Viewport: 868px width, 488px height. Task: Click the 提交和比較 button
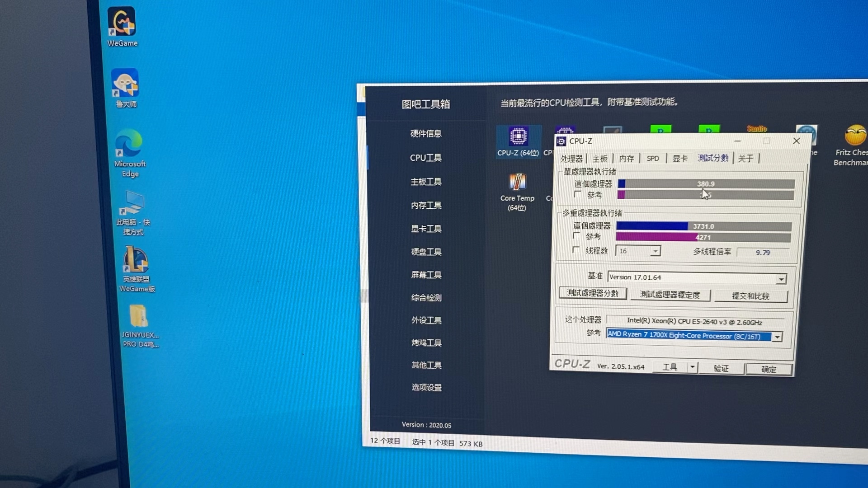point(750,296)
